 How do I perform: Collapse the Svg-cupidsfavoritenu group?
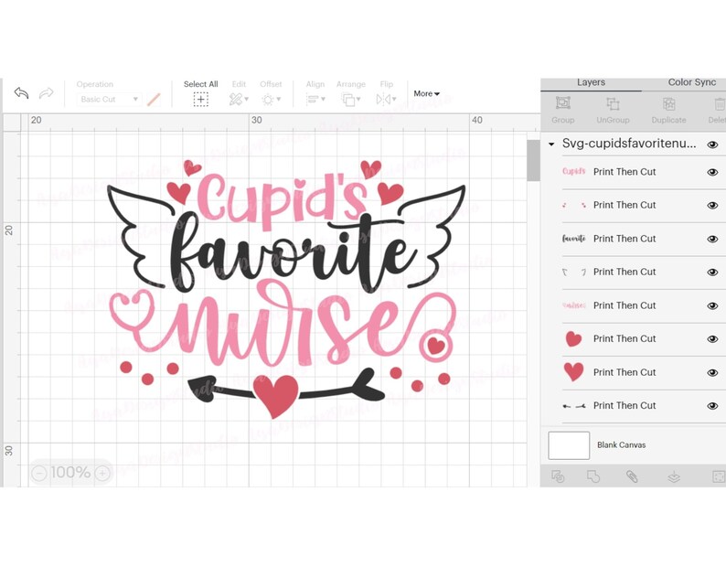(551, 144)
